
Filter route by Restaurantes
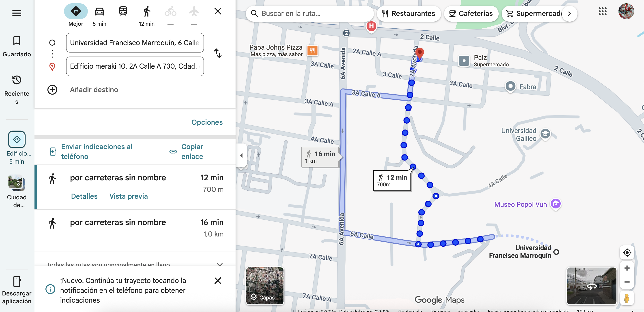click(x=409, y=13)
